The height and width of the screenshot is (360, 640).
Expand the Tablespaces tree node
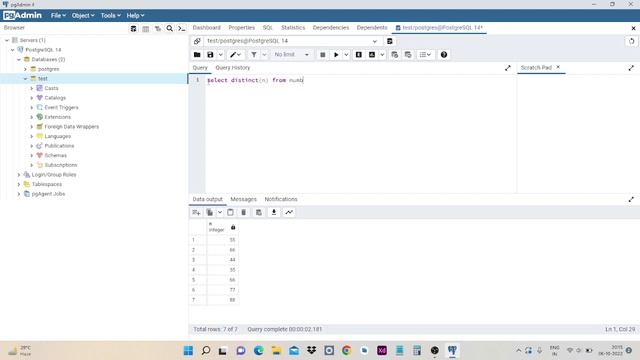click(x=19, y=184)
